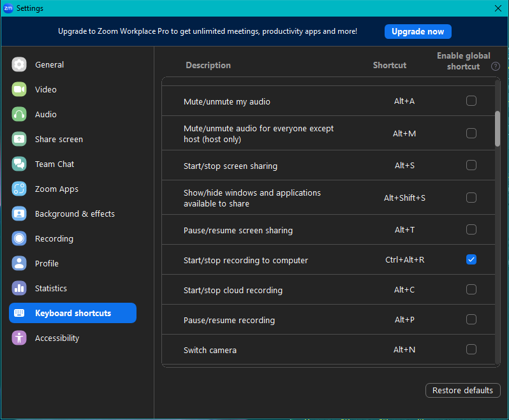Uncheck global shortcut for recording to computer
Image resolution: width=509 pixels, height=420 pixels.
(471, 259)
